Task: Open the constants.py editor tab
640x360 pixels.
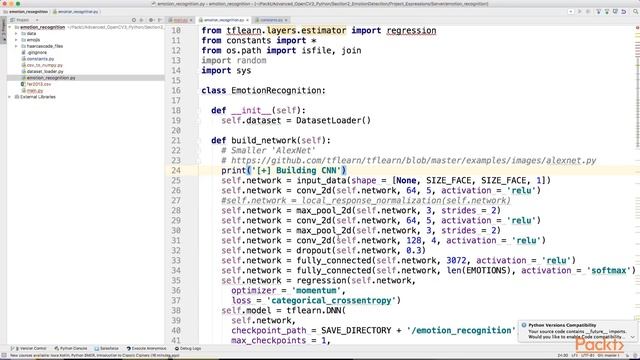Action: tap(271, 20)
